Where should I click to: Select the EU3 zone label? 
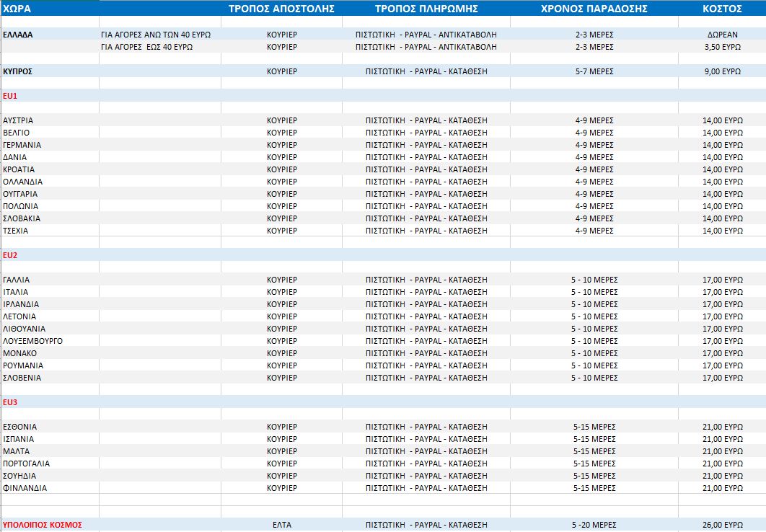click(x=10, y=402)
